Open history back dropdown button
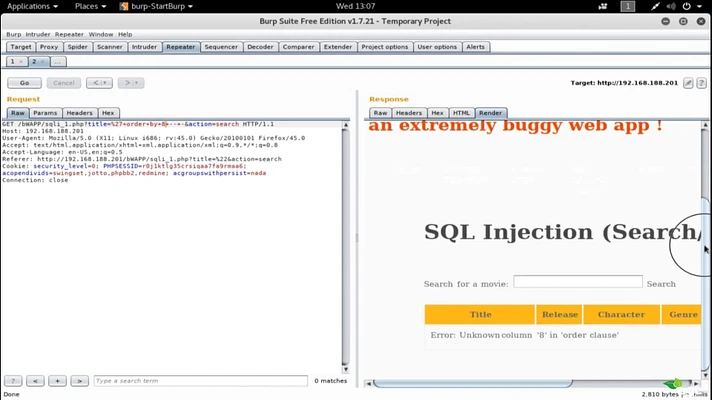 (x=99, y=83)
